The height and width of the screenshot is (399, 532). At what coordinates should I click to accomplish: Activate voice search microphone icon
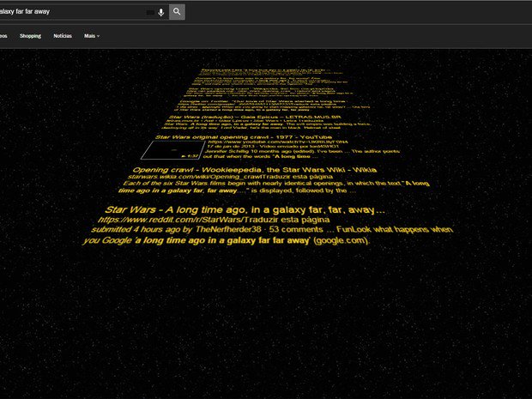pos(160,12)
